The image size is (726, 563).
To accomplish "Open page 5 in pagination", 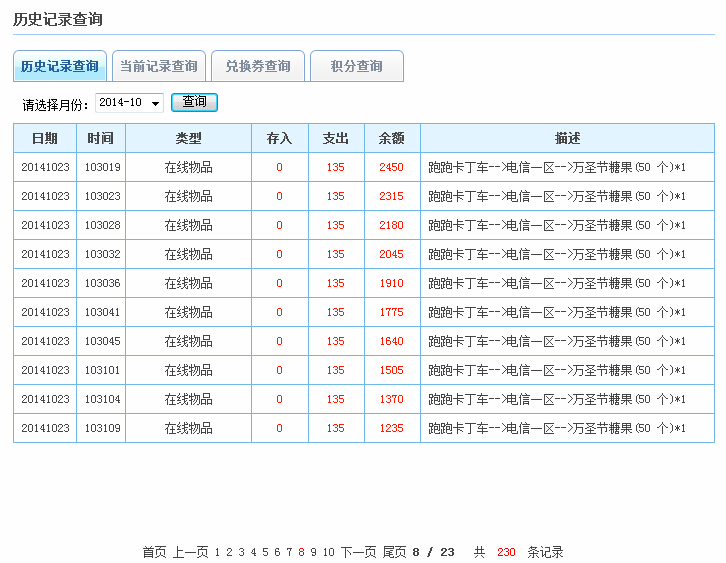I will click(x=265, y=552).
